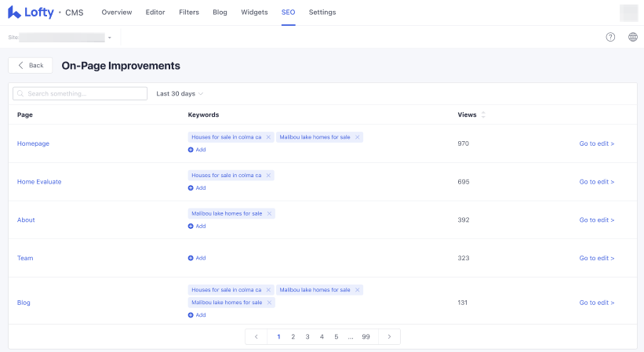Go to edit for Homepage row
The height and width of the screenshot is (352, 644).
597,143
